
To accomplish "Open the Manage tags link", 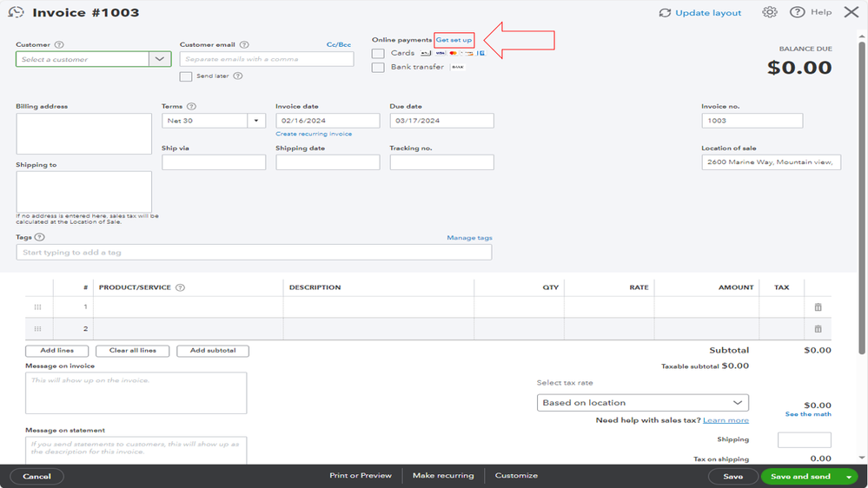I will click(x=469, y=237).
